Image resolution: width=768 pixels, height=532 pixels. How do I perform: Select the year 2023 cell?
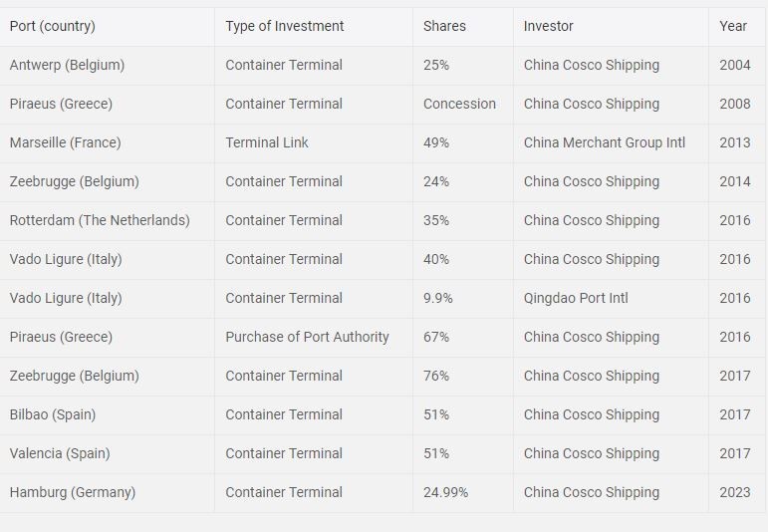[x=735, y=492]
